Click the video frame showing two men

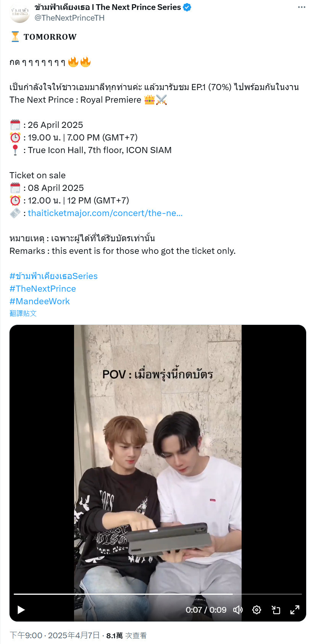pos(158,458)
